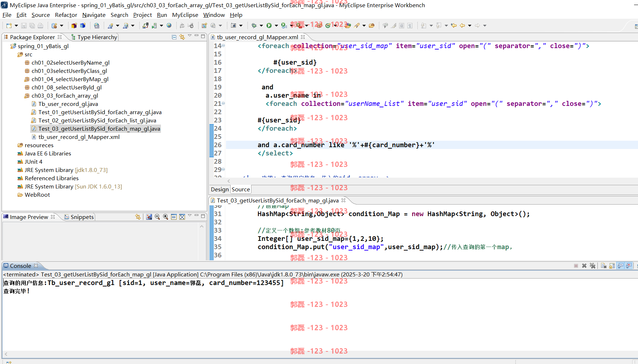Image resolution: width=638 pixels, height=364 pixels.
Task: Open the Navigate menu
Action: pos(94,15)
